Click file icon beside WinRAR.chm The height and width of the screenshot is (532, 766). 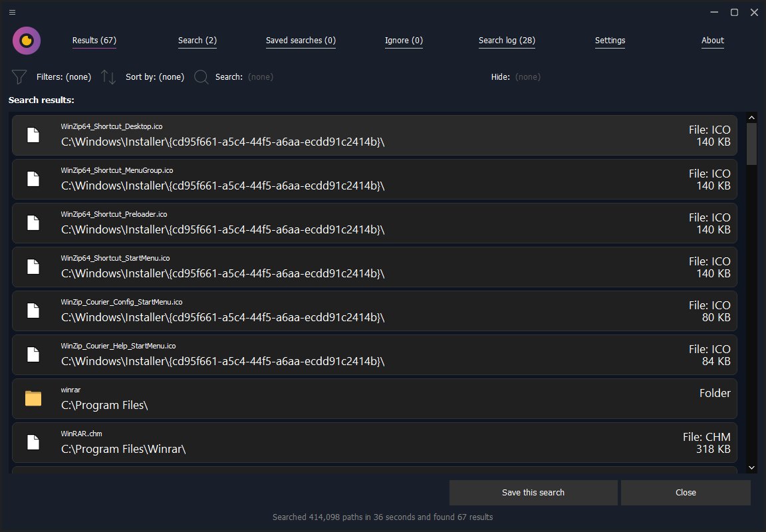(33, 442)
